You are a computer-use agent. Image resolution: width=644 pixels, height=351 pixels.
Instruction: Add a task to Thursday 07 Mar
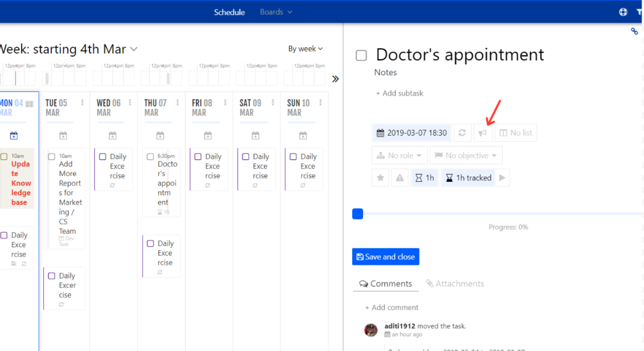point(160,135)
